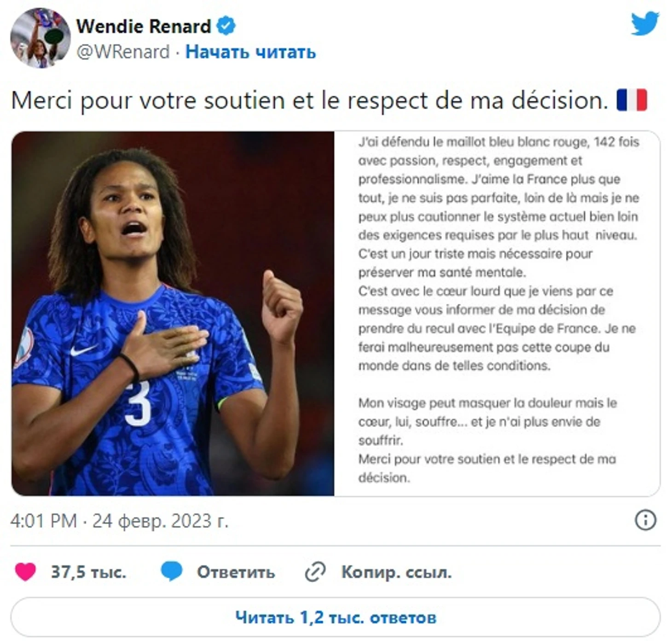Open the Twitter bird logo
Viewport: 672px width, 641px height.
click(645, 23)
